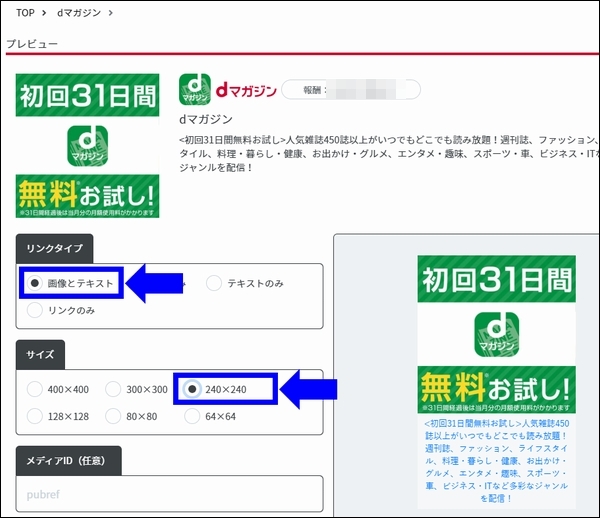
Task: Click the dマガジン title above description
Action: click(x=206, y=119)
